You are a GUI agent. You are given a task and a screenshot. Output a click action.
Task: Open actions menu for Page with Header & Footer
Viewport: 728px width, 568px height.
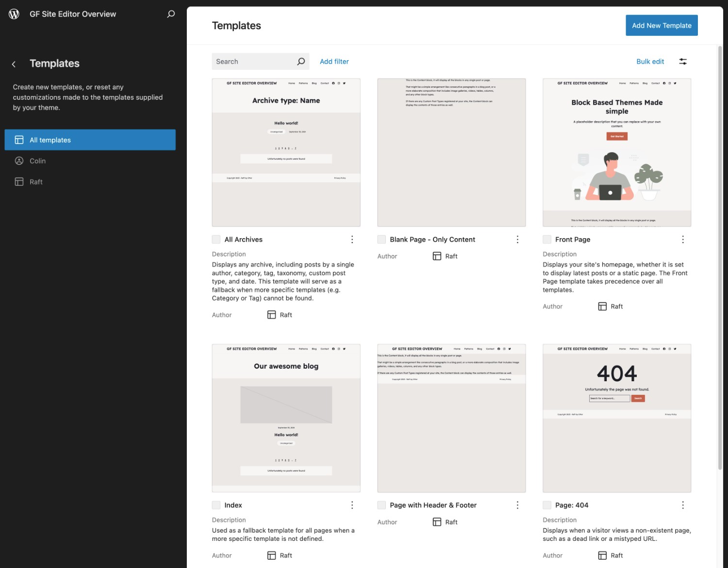[517, 505]
